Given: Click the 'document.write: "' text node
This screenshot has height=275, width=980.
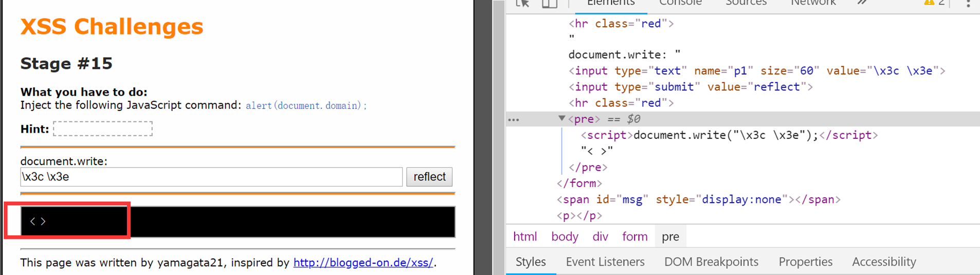Looking at the screenshot, I should [x=624, y=54].
